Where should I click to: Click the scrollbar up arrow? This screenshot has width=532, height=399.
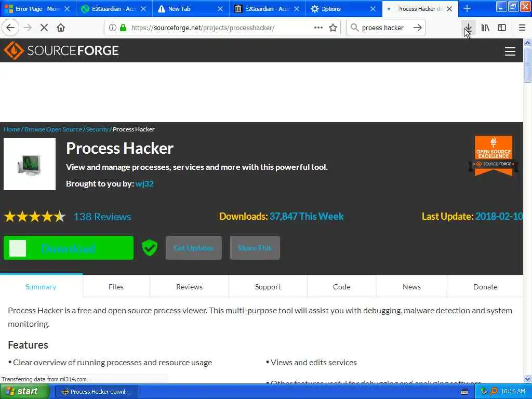pos(527,43)
